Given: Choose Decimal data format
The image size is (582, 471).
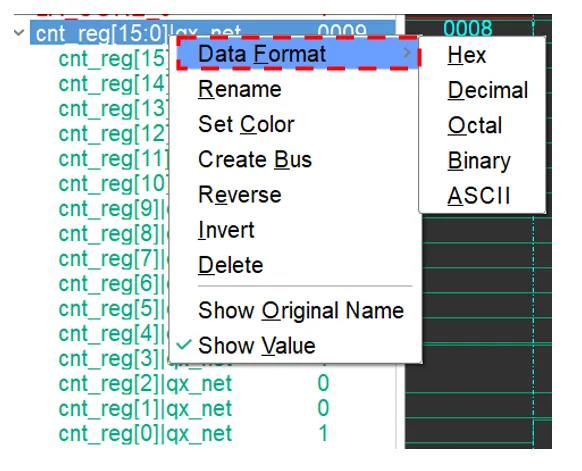Looking at the screenshot, I should (x=487, y=90).
